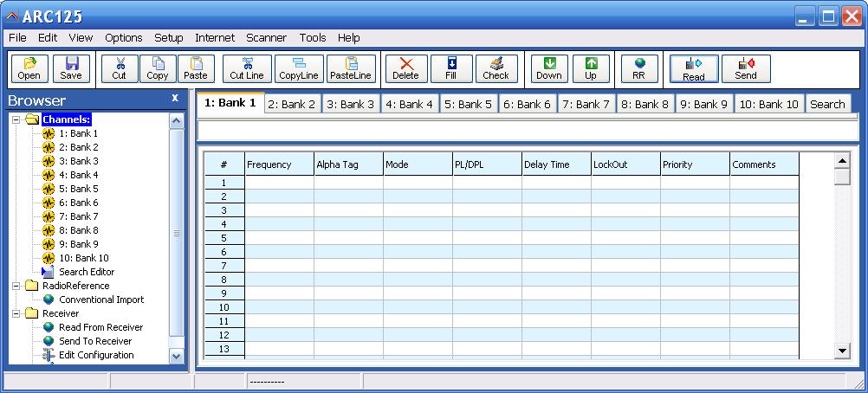Click the red Delete icon
This screenshot has width=868, height=393.
[405, 68]
